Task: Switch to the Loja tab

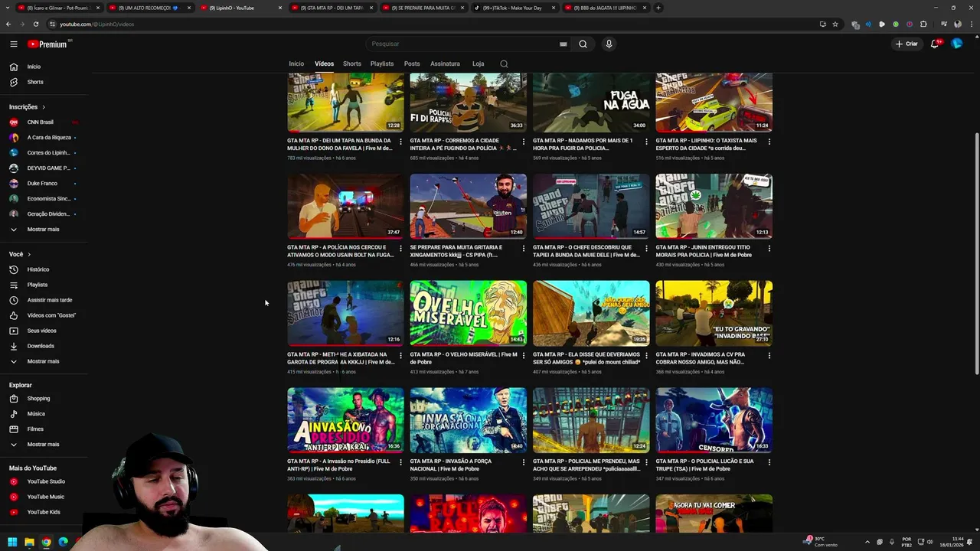Action: point(479,64)
